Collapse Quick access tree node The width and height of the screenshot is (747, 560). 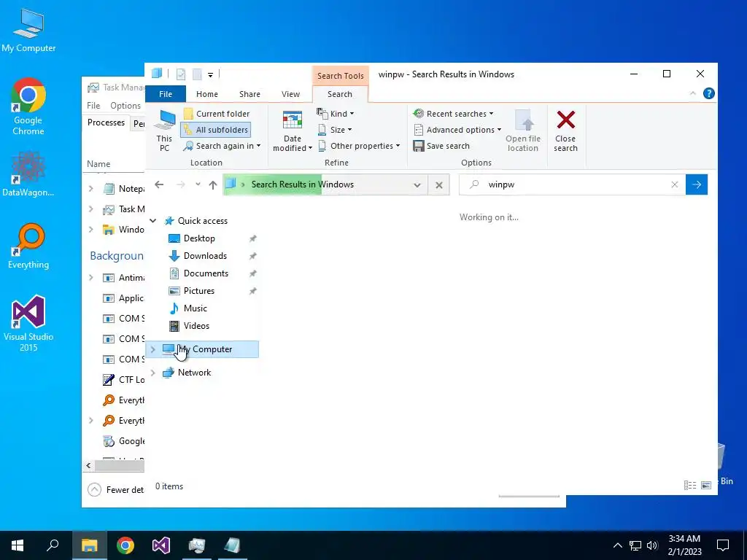pos(153,220)
